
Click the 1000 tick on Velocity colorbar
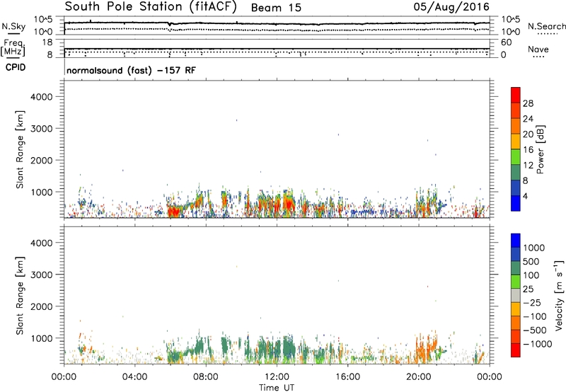click(x=534, y=248)
